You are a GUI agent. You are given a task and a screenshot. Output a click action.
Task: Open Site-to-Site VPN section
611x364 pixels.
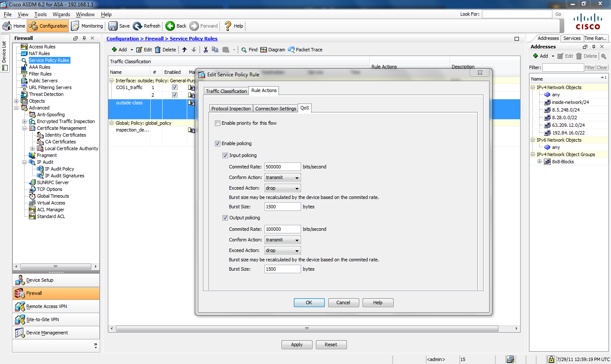[x=56, y=319]
